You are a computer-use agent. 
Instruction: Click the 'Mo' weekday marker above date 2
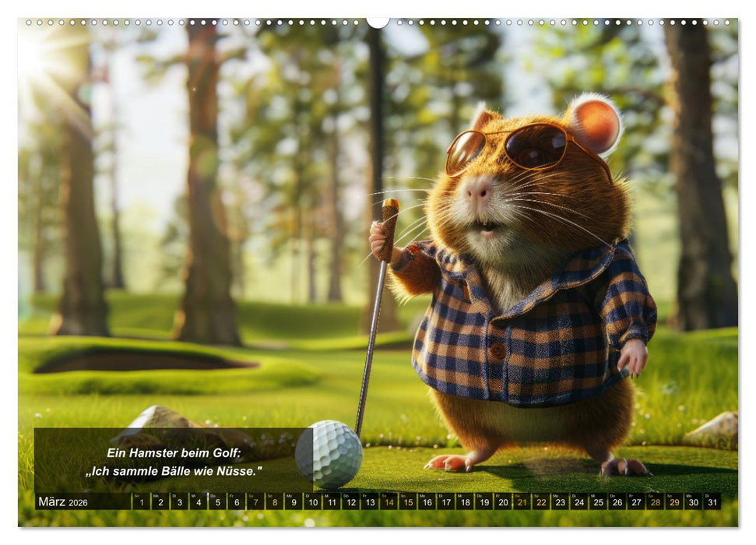coord(156,494)
